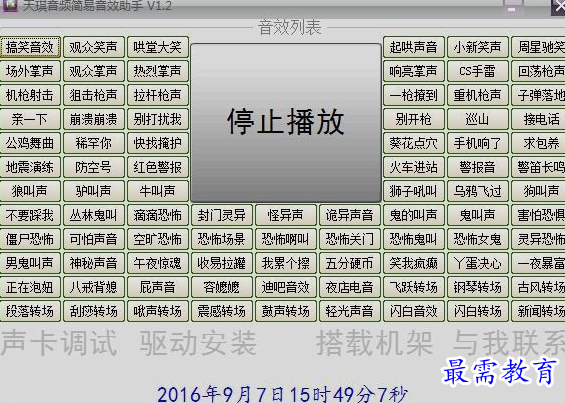The height and width of the screenshot is (403, 565).
Task: Play the 鼓声转场 drum transition
Action: (x=286, y=311)
